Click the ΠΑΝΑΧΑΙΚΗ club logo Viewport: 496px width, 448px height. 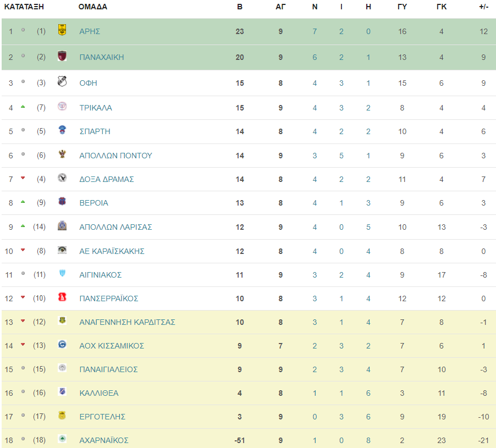pos(62,56)
